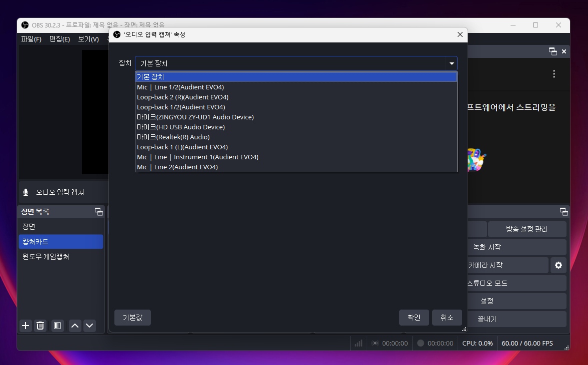The width and height of the screenshot is (588, 365).
Task: Move the scene down with the arrow icon
Action: coord(89,326)
